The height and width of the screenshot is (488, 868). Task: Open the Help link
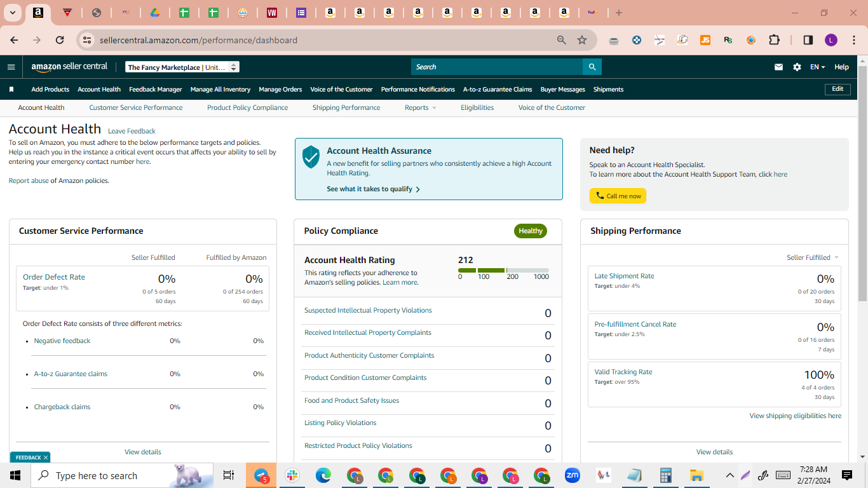[841, 67]
